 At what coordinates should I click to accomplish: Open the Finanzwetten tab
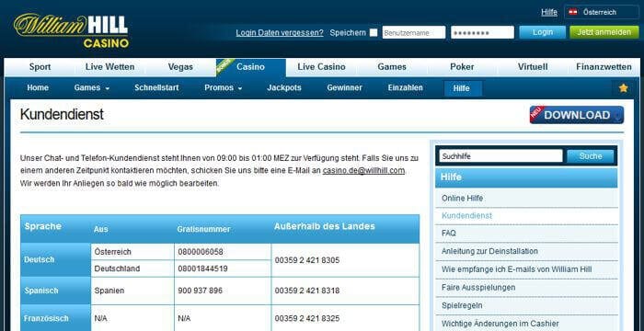click(604, 67)
